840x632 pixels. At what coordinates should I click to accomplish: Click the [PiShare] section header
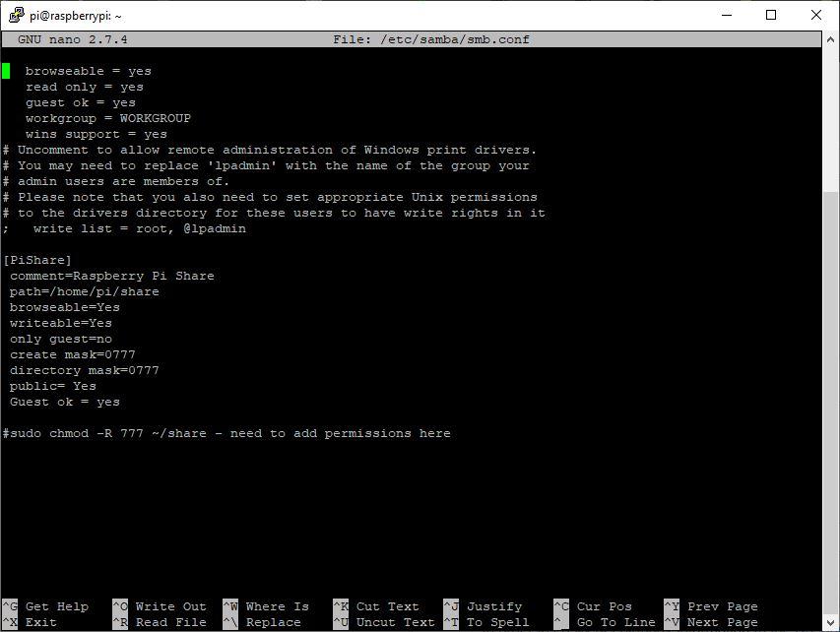[37, 260]
